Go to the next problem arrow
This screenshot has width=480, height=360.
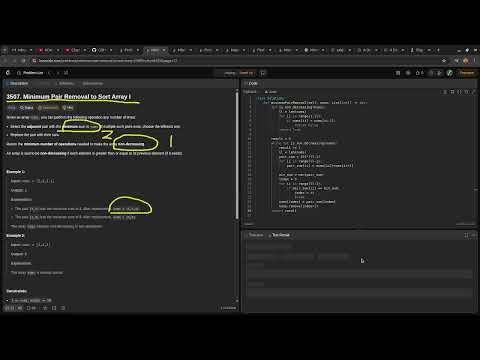click(57, 73)
